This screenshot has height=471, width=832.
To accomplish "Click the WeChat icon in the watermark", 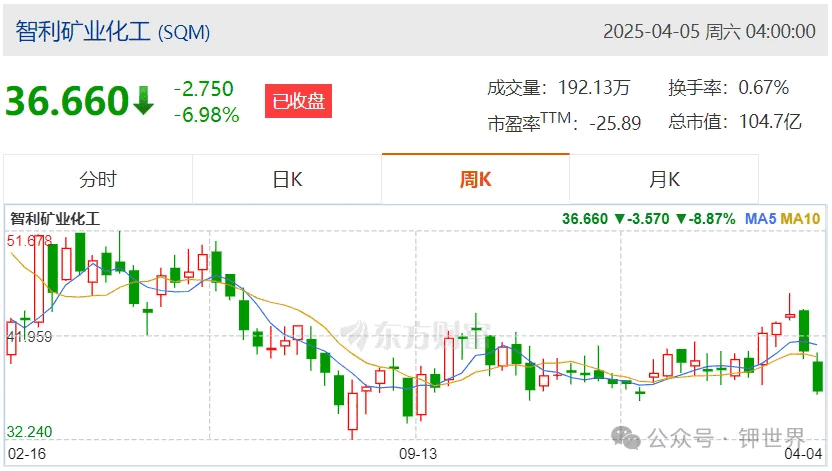I will tap(626, 438).
